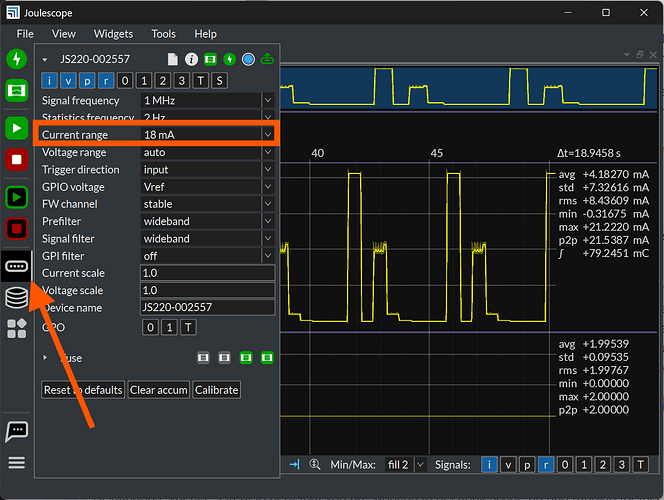Open the Tools menu
Image resolution: width=664 pixels, height=500 pixels.
pos(163,34)
